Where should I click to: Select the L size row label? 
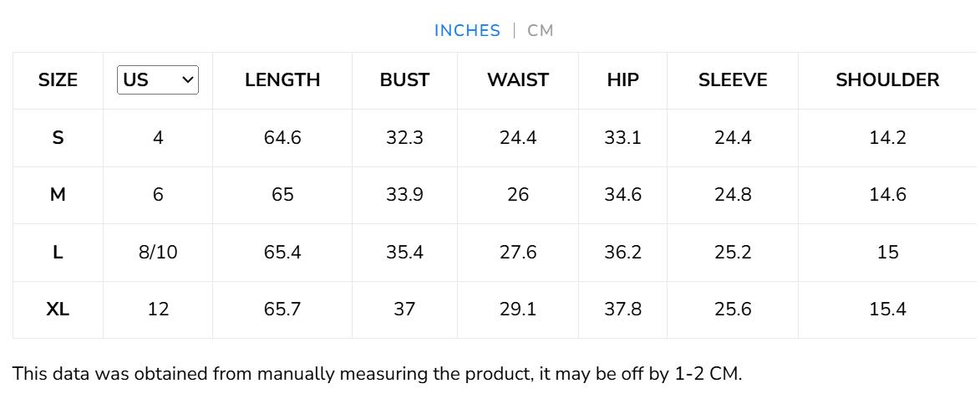58,253
